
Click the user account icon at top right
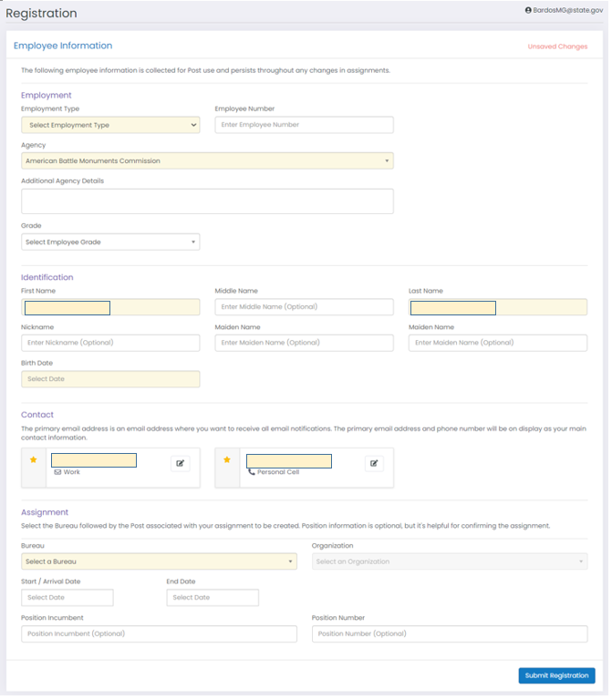(x=528, y=10)
